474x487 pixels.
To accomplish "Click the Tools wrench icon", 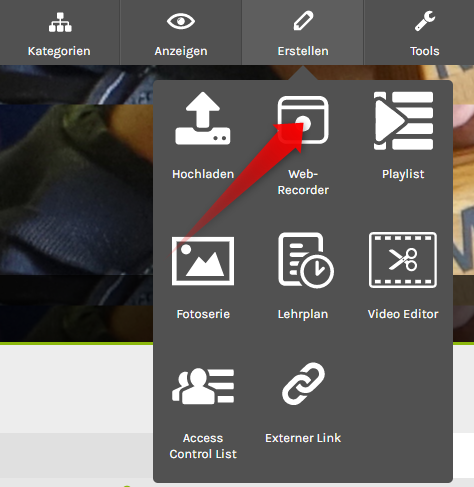I will [425, 21].
